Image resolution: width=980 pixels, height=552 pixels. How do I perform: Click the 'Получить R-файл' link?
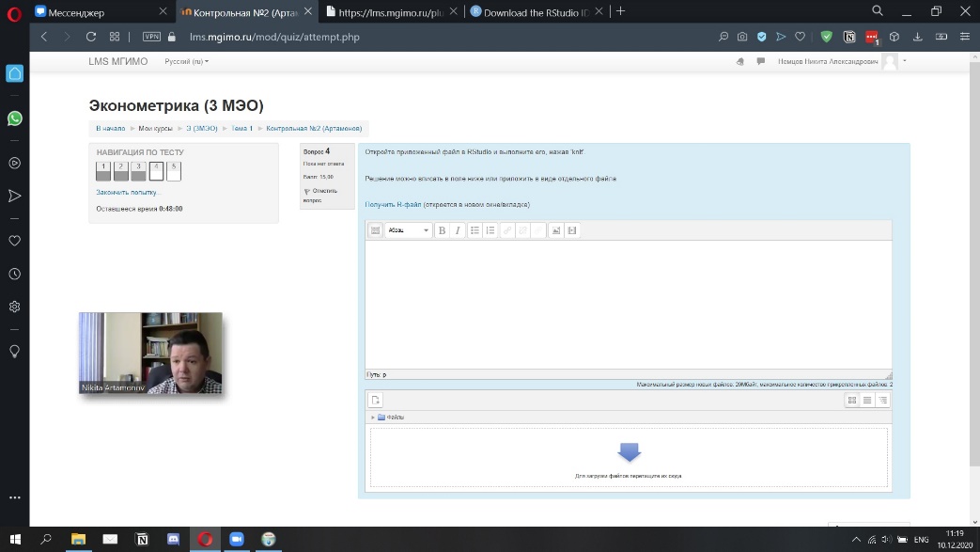pyautogui.click(x=393, y=204)
